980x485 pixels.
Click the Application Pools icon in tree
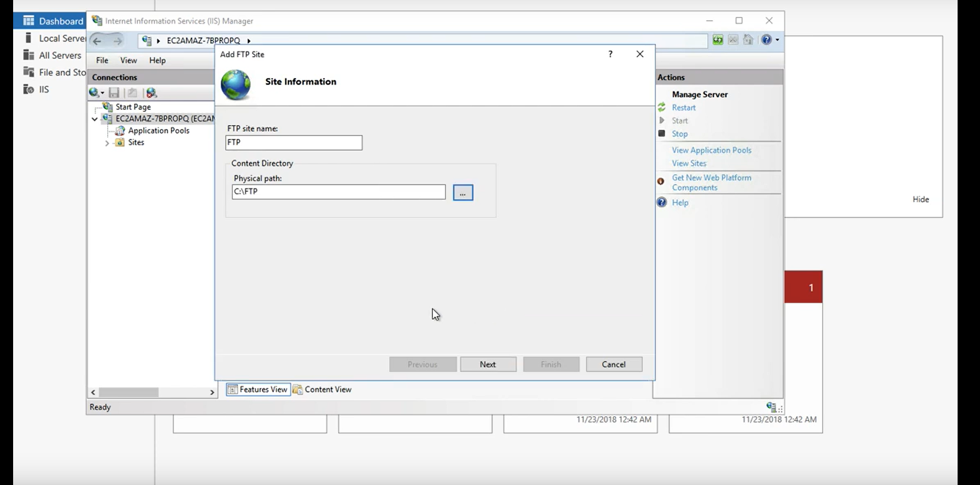[x=120, y=131]
